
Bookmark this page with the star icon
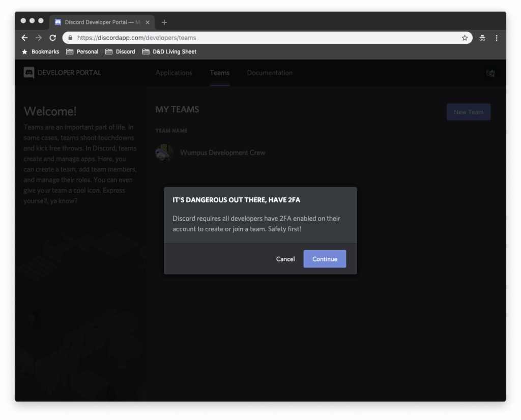(465, 38)
